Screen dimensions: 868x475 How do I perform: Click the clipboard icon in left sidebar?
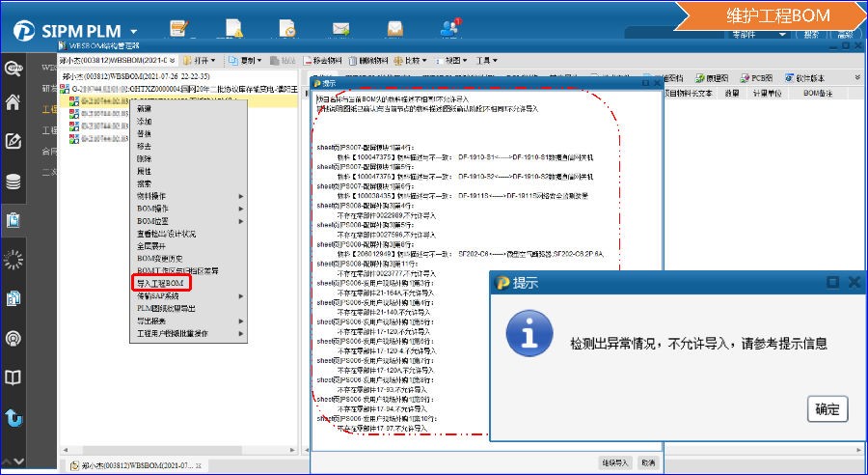tap(14, 220)
